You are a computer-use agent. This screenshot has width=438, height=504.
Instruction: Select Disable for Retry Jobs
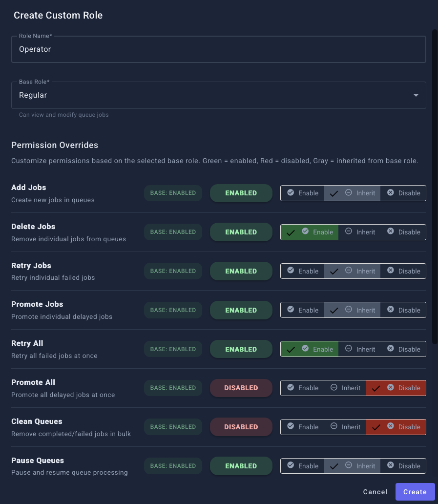[x=403, y=271]
